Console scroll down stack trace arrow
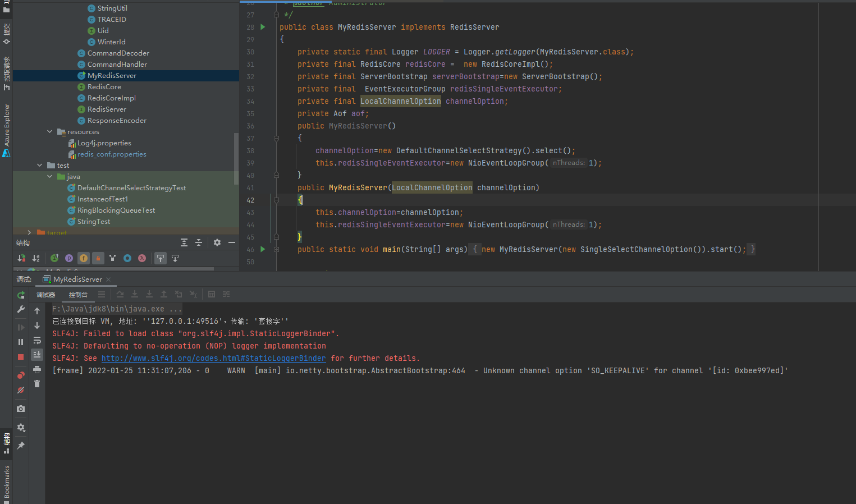The width and height of the screenshot is (856, 504). click(x=37, y=326)
